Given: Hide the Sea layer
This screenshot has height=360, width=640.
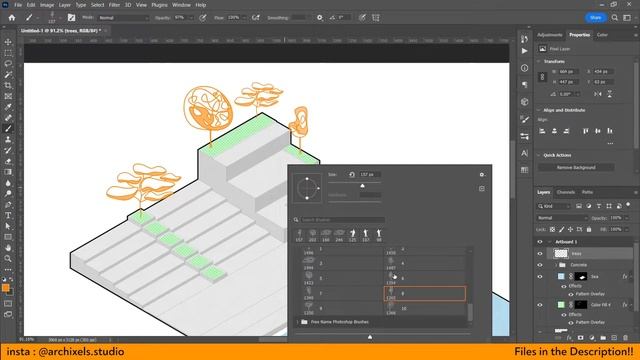Looking at the screenshot, I should pyautogui.click(x=540, y=277).
